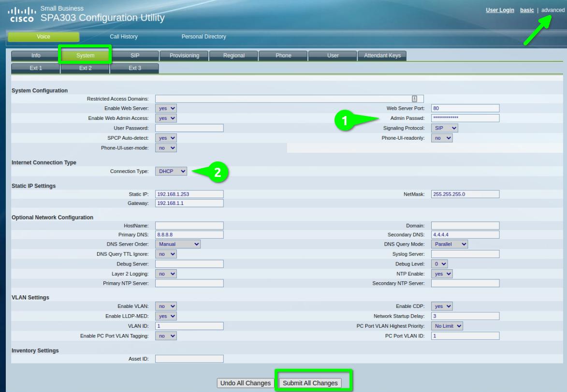This screenshot has height=392, width=567.
Task: Open the DNS Server Order dropdown
Action: click(177, 245)
